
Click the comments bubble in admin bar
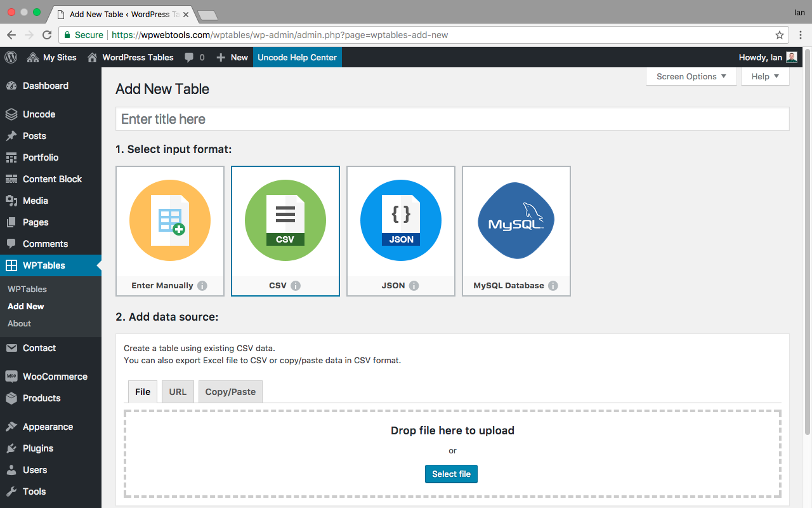tap(194, 57)
